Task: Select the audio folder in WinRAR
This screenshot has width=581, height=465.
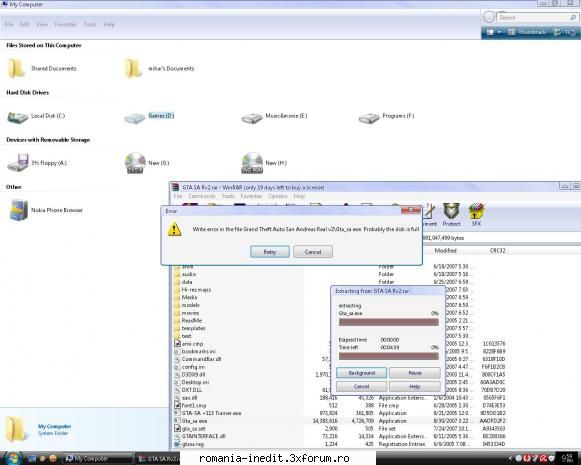Action: tap(189, 274)
